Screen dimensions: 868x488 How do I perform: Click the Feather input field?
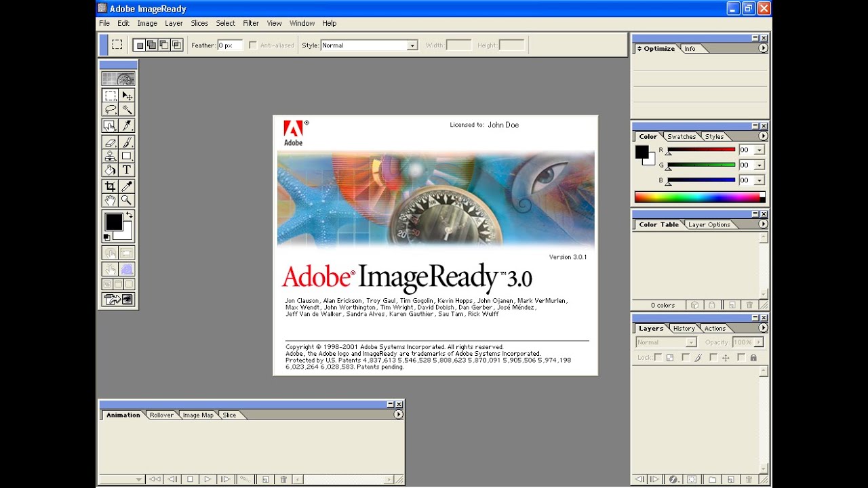click(x=230, y=45)
